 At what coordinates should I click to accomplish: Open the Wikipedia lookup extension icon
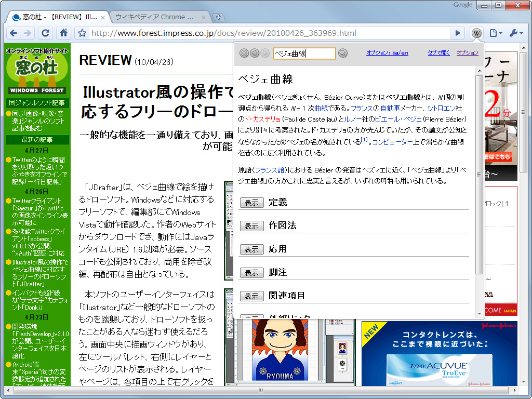click(476, 32)
